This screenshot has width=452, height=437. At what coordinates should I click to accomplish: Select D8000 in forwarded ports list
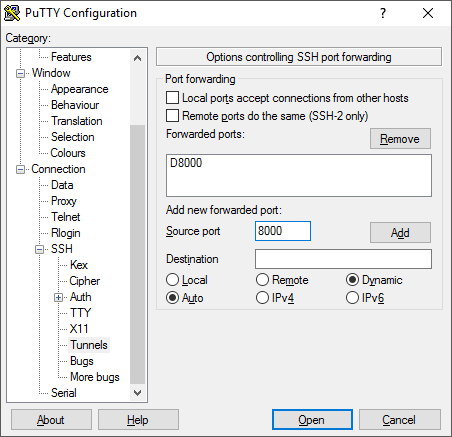click(x=186, y=163)
